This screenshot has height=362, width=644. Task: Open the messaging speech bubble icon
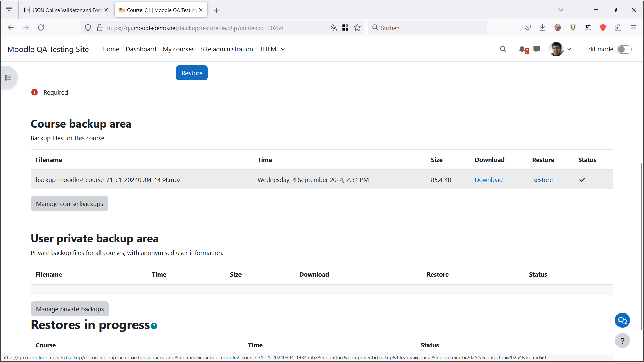(537, 49)
